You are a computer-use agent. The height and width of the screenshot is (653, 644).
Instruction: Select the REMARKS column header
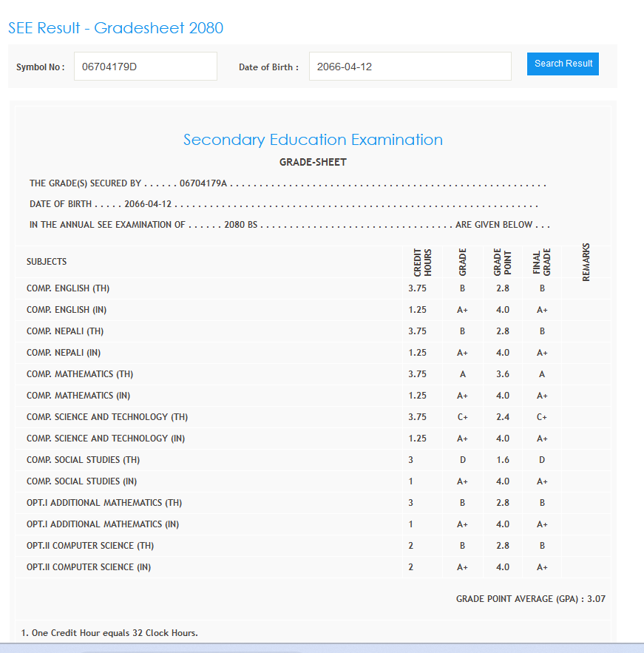coord(586,262)
